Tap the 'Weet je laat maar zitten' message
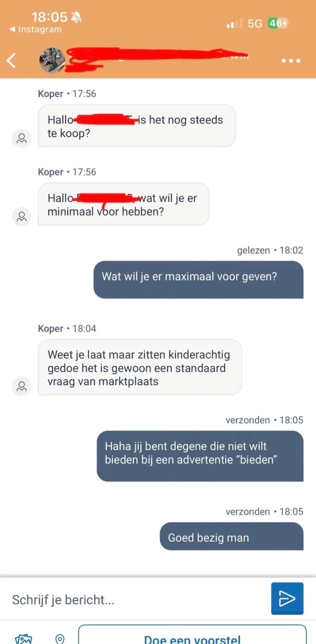 tap(140, 367)
